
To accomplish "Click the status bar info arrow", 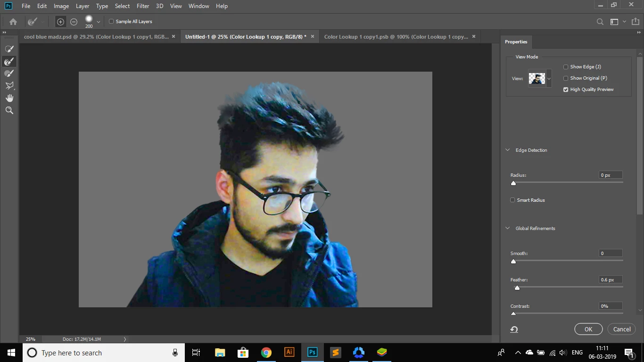I will coord(125,339).
